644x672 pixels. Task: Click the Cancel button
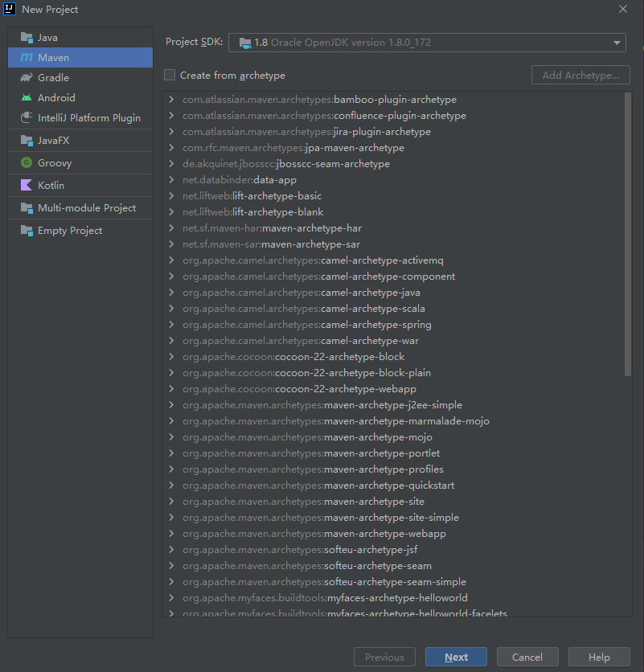(527, 657)
